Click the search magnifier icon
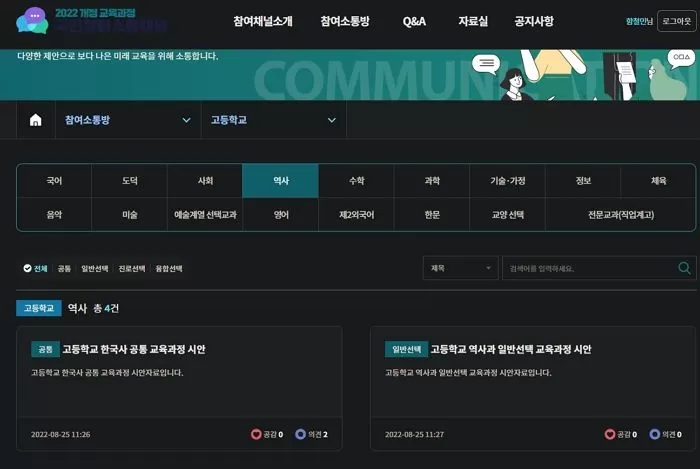The image size is (700, 469). point(684,268)
